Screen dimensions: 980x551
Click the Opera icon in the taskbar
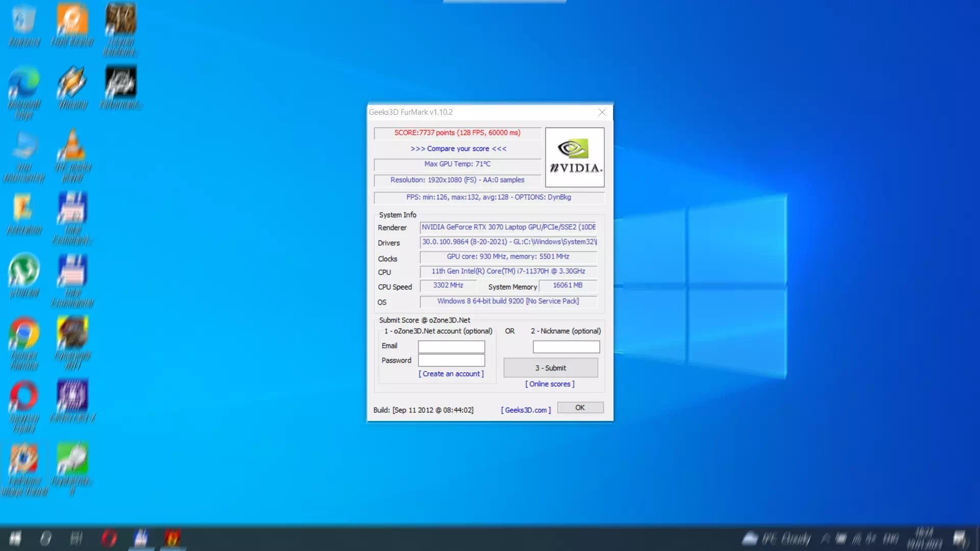pos(109,538)
